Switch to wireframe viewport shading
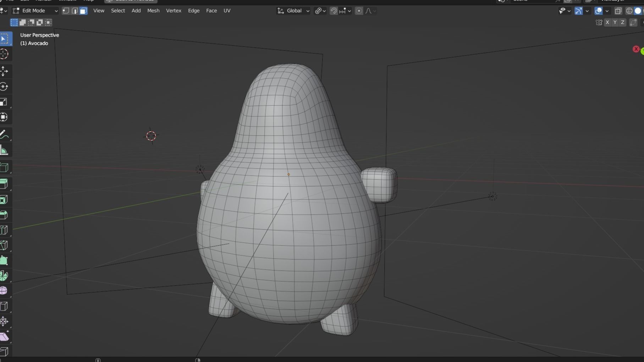This screenshot has height=362, width=644. tap(629, 11)
